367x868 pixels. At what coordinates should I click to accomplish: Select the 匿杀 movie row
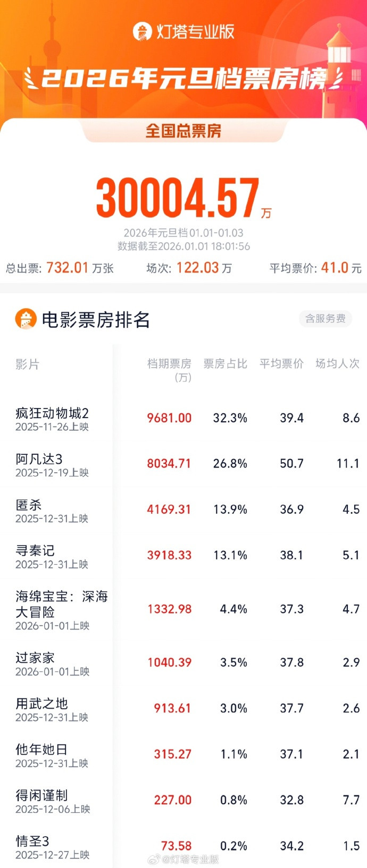(29, 505)
